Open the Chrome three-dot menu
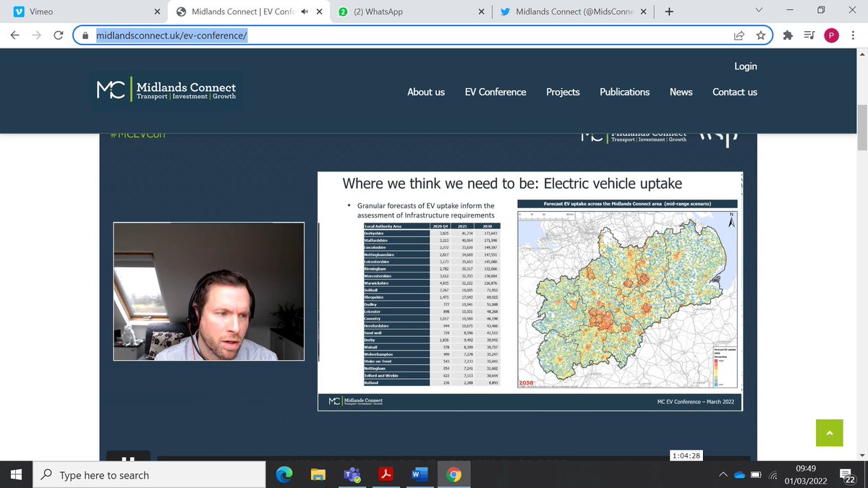The image size is (868, 488). 853,35
